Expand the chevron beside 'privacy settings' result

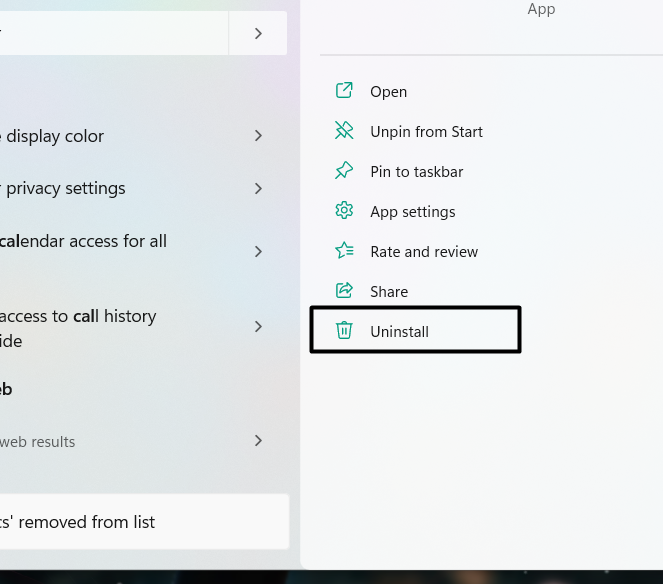tap(258, 188)
